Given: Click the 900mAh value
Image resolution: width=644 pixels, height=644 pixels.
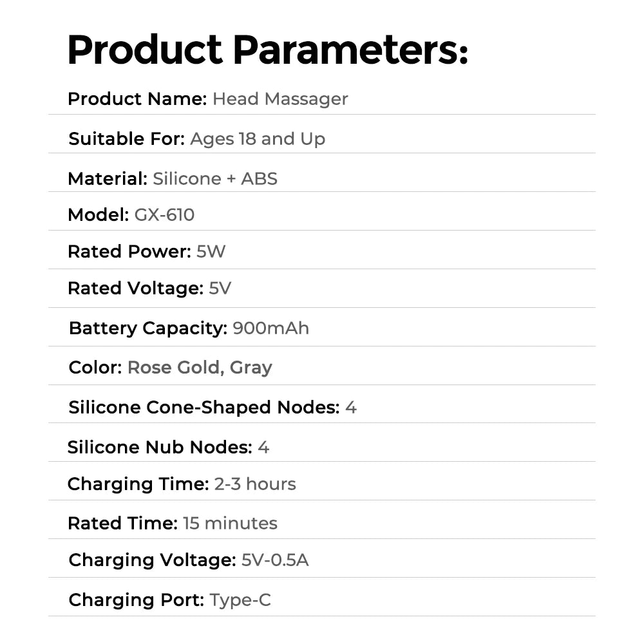Looking at the screenshot, I should click(270, 328).
